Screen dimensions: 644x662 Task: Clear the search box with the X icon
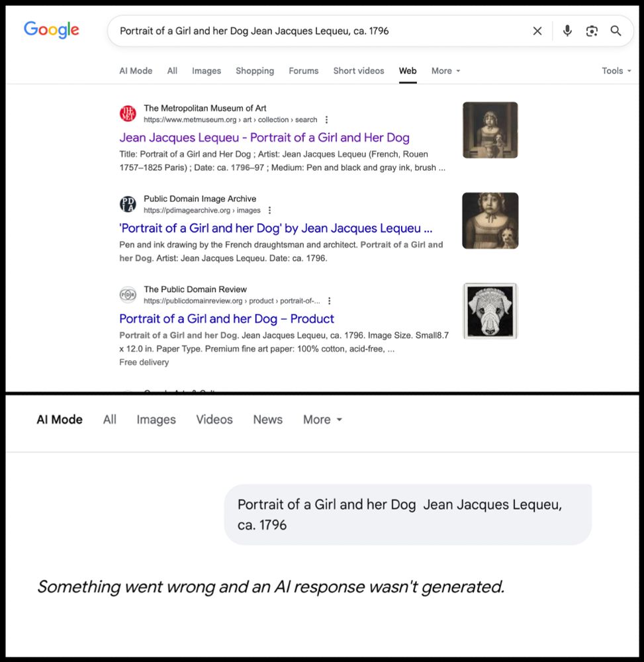pos(537,30)
